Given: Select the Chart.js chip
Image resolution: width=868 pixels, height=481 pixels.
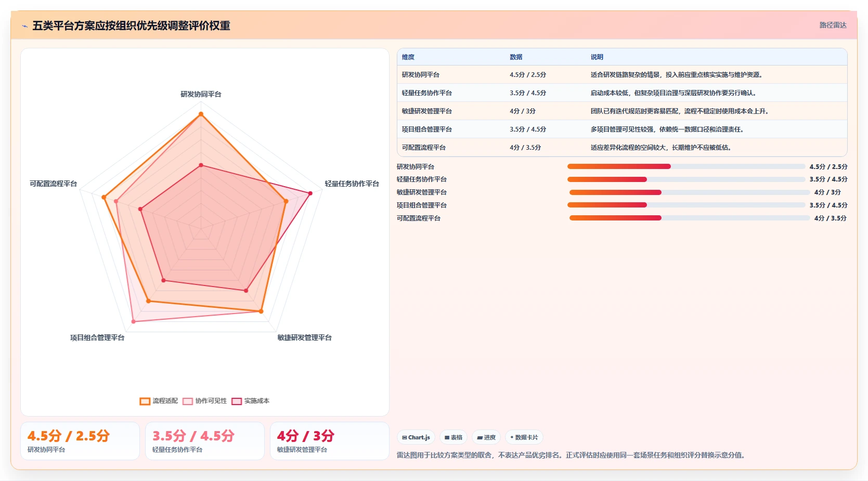Looking at the screenshot, I should tap(416, 437).
